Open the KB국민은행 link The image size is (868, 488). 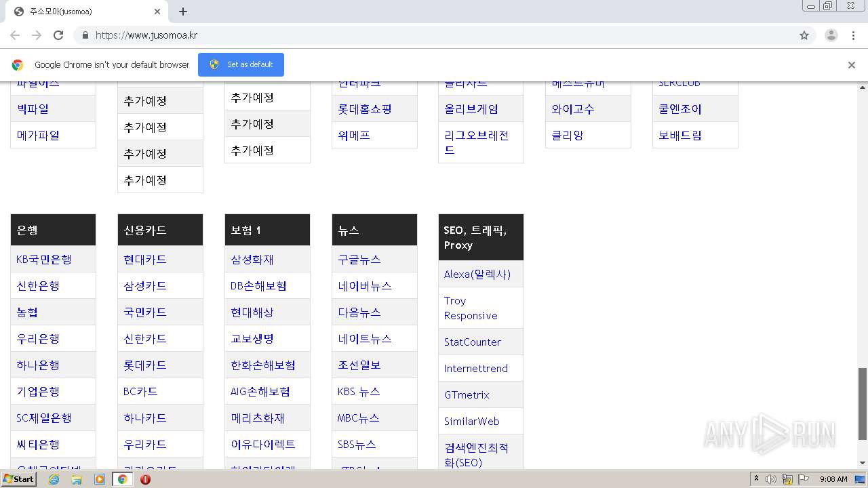(44, 259)
